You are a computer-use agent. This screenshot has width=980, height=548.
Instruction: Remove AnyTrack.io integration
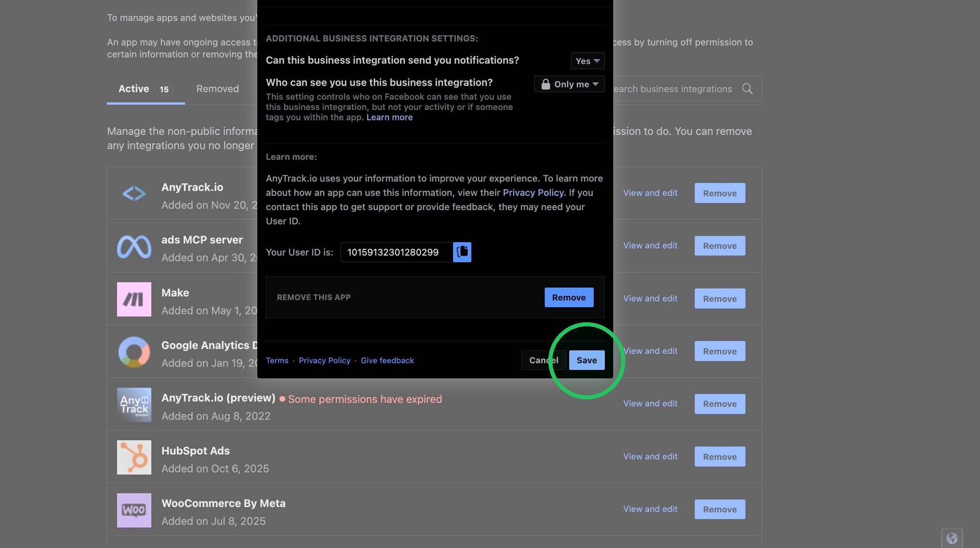click(720, 193)
